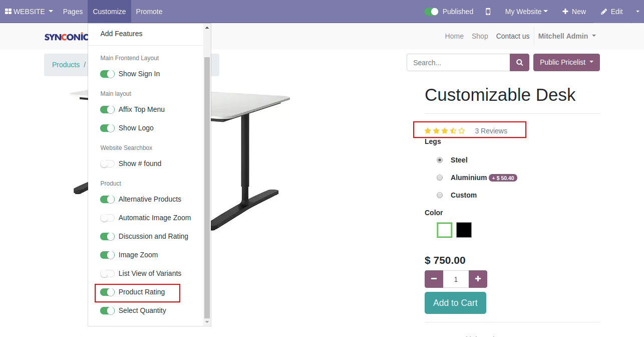Click the star rating icons
644x337 pixels.
(x=444, y=131)
